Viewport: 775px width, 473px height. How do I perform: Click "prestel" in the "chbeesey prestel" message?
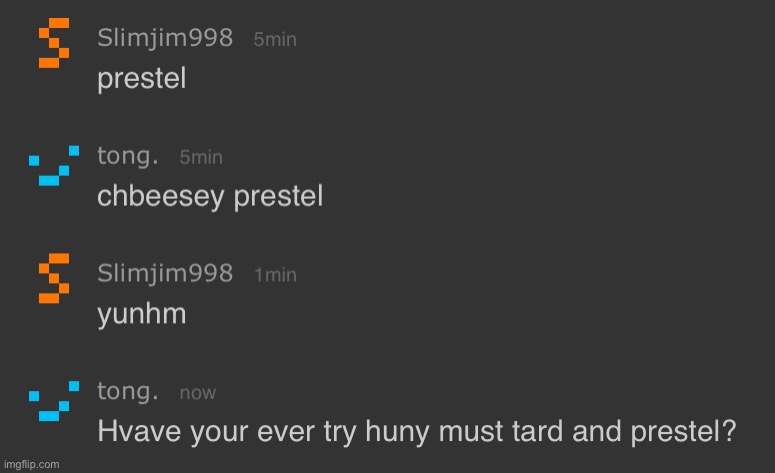pos(278,197)
